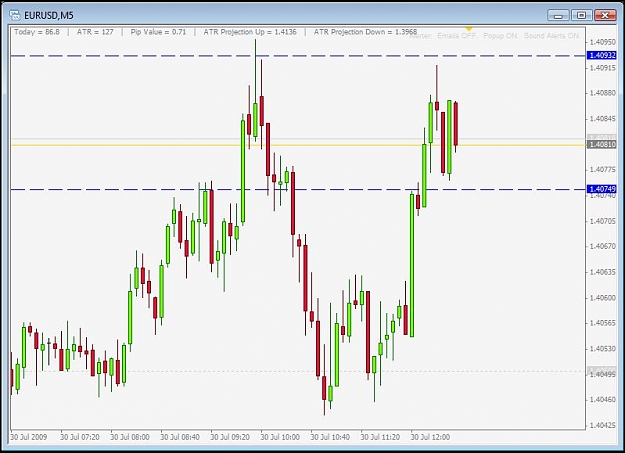
Task: Click the 1.40775 price scale label
Action: coord(603,169)
